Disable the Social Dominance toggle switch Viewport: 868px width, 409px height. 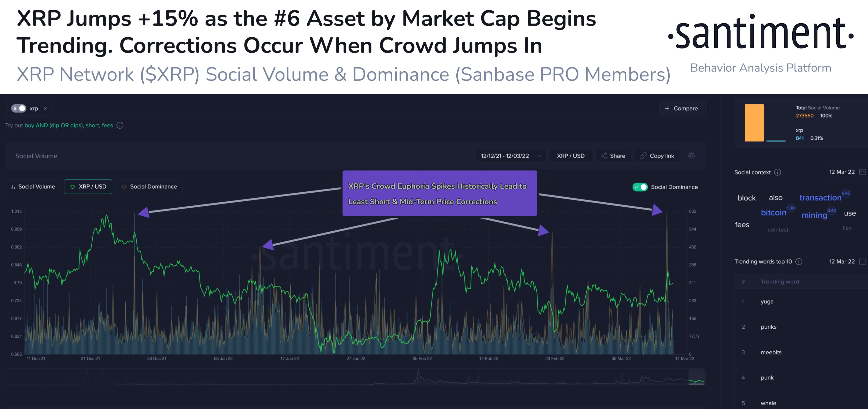click(x=639, y=187)
